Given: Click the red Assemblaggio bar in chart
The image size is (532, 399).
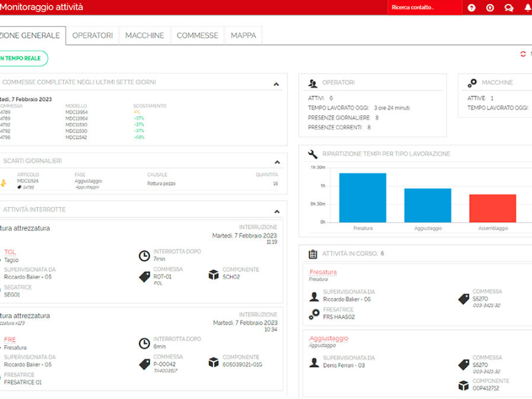Looking at the screenshot, I should (493, 207).
